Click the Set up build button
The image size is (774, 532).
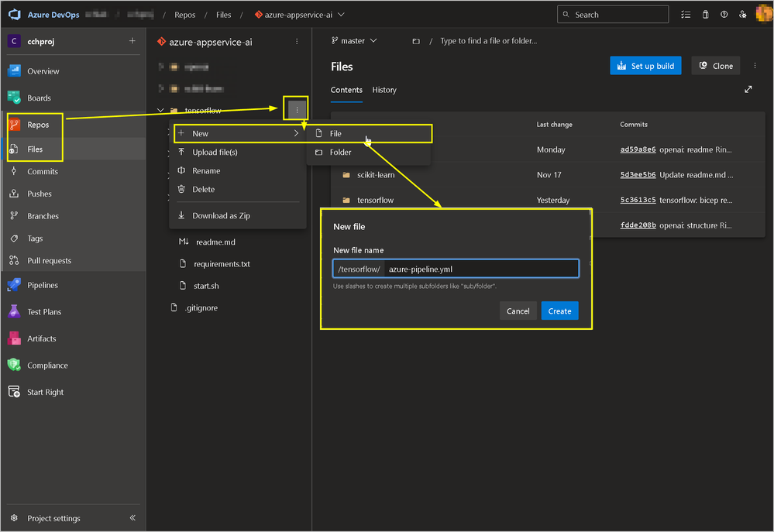click(645, 66)
